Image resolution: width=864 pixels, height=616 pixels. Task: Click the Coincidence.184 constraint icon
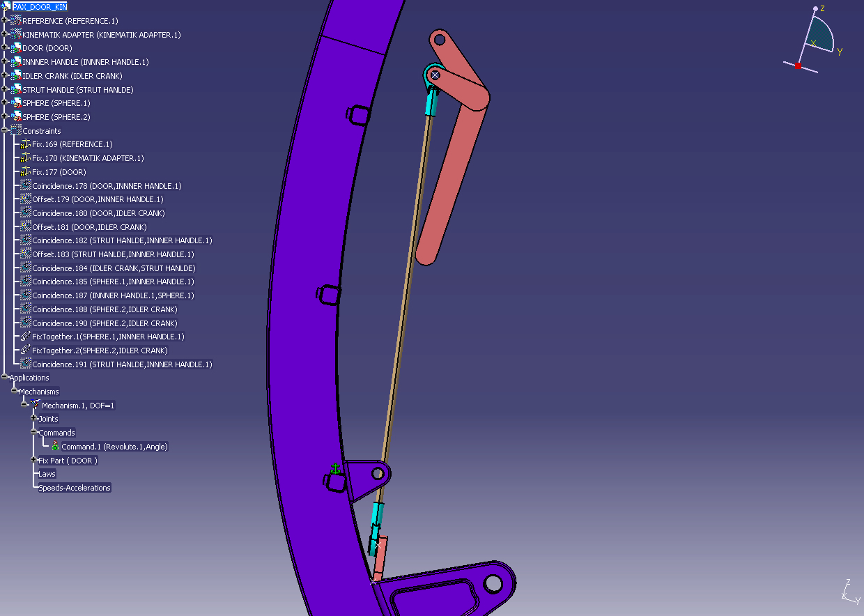point(26,268)
